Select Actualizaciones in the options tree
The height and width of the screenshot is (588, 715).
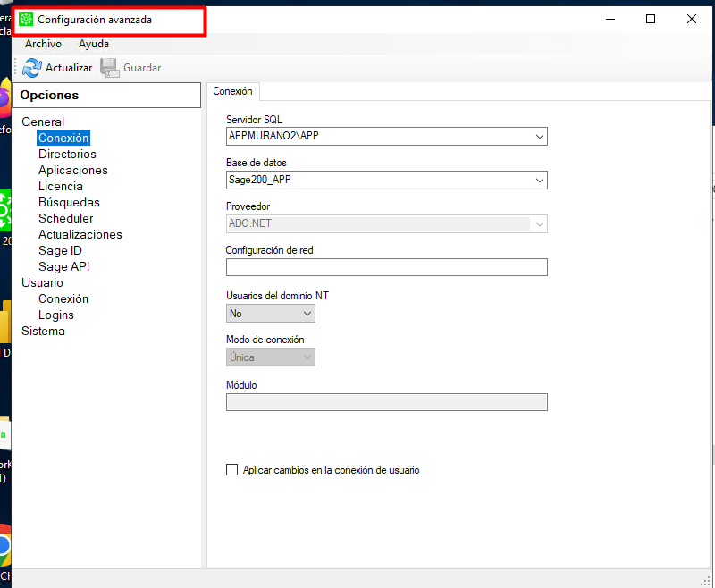[80, 234]
